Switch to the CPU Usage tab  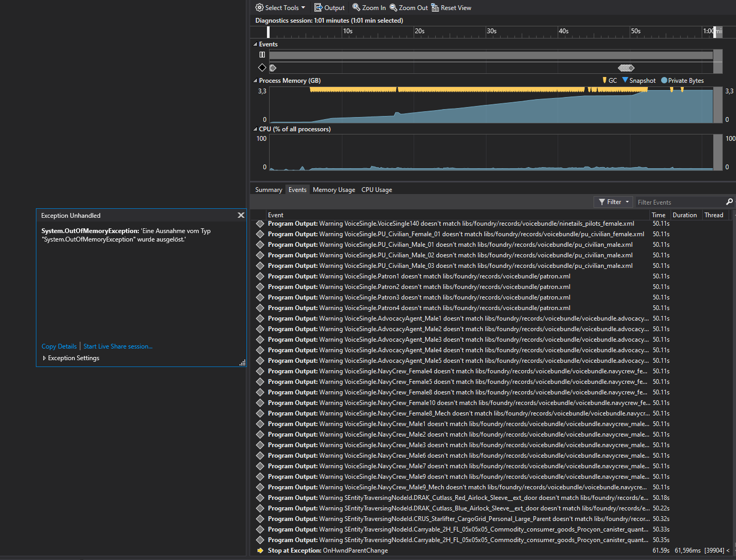[377, 190]
